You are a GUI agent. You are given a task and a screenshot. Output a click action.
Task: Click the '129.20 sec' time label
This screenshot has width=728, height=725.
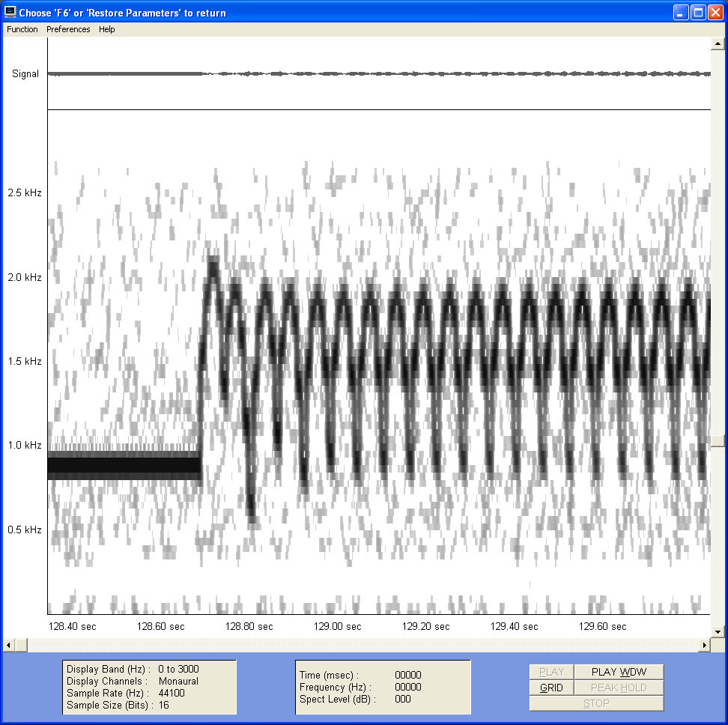click(x=425, y=627)
